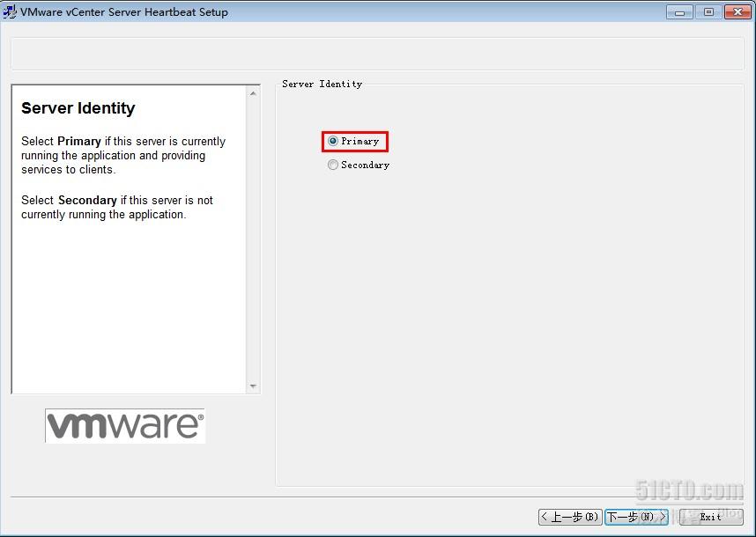Close the Heartbeat Setup window
Screen dimensions: 756x537
point(737,12)
